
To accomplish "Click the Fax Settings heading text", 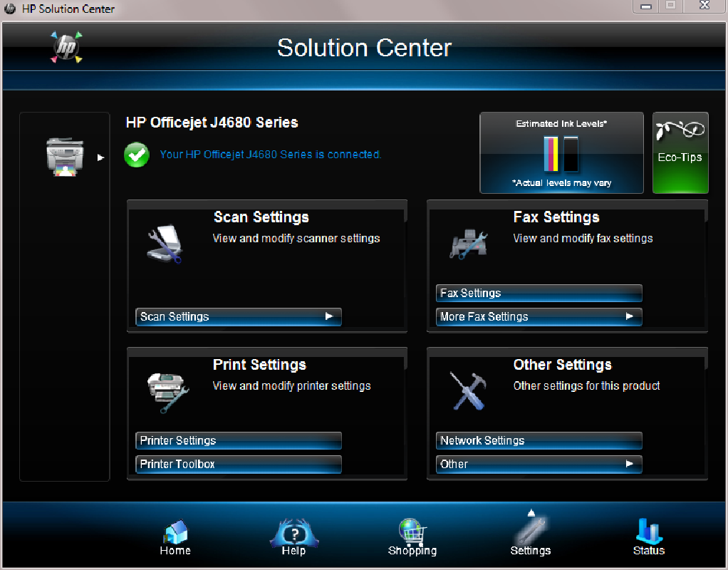I will click(556, 217).
